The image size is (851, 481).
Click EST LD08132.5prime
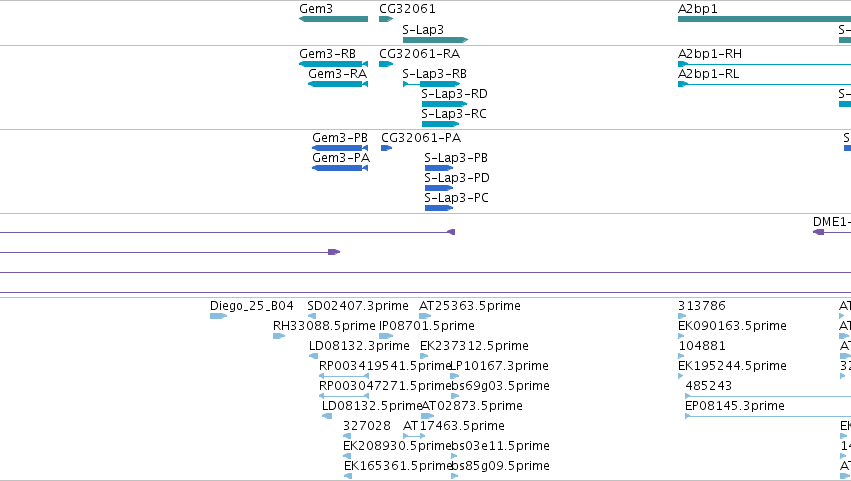point(327,416)
